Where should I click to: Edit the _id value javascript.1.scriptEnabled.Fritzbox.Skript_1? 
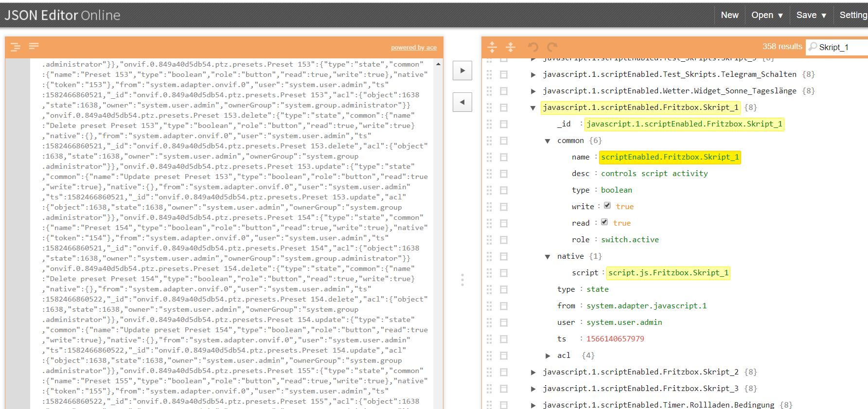pos(684,124)
